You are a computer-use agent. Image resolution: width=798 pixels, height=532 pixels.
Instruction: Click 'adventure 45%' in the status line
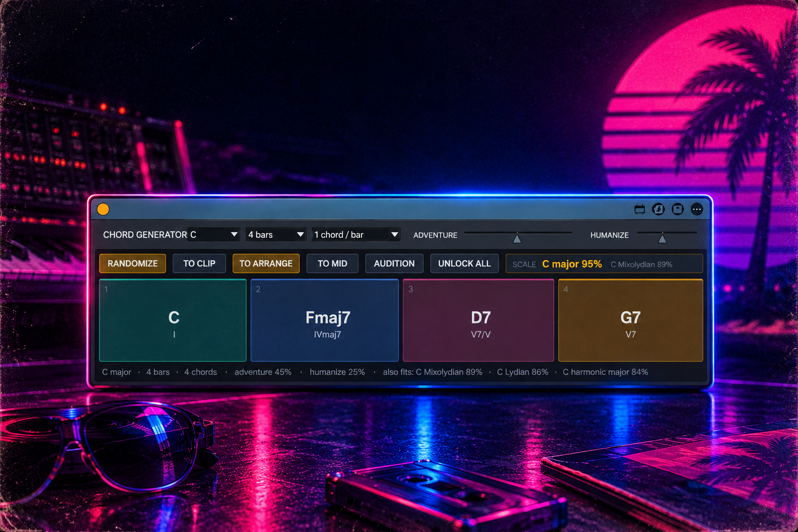pyautogui.click(x=263, y=372)
